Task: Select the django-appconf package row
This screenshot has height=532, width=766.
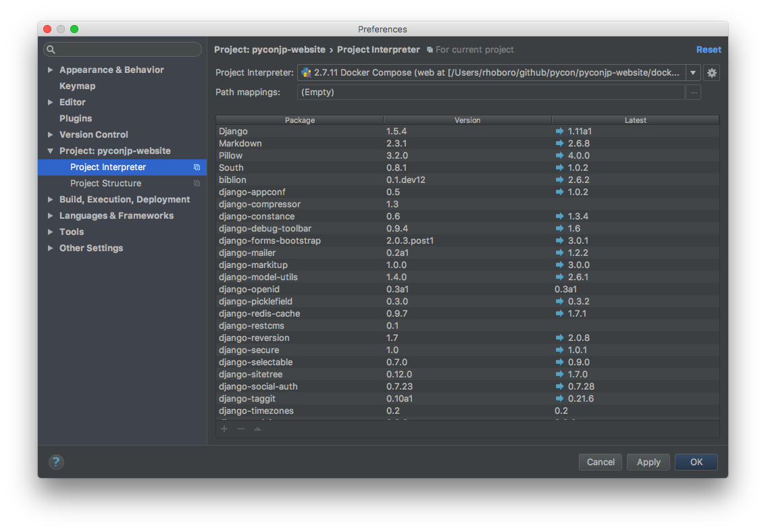Action: click(467, 192)
